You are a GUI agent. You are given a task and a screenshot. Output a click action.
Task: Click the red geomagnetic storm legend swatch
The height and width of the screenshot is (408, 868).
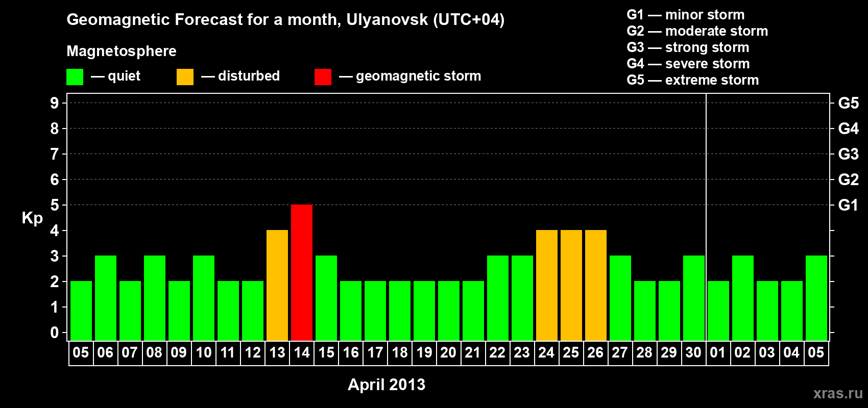coord(323,77)
